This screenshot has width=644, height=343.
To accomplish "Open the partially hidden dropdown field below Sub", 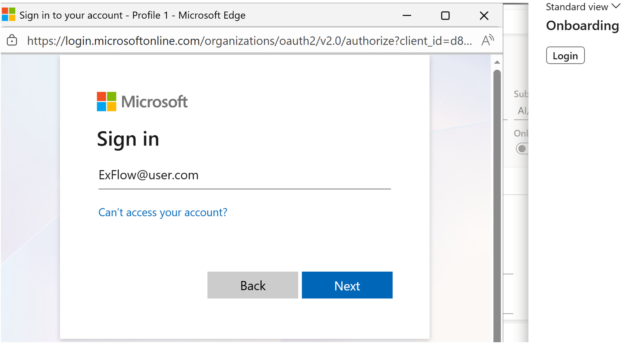I will [522, 111].
